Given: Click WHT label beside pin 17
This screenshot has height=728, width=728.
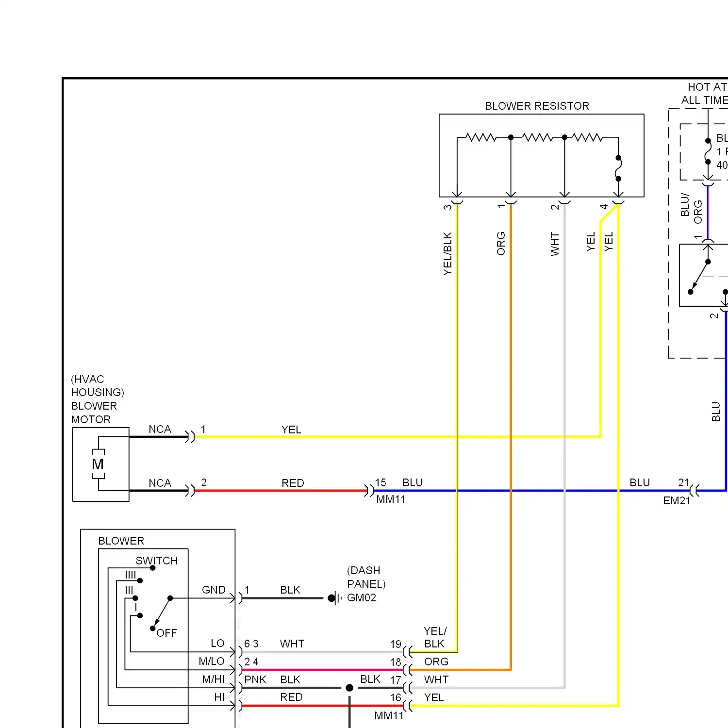Looking at the screenshot, I should [x=436, y=679].
